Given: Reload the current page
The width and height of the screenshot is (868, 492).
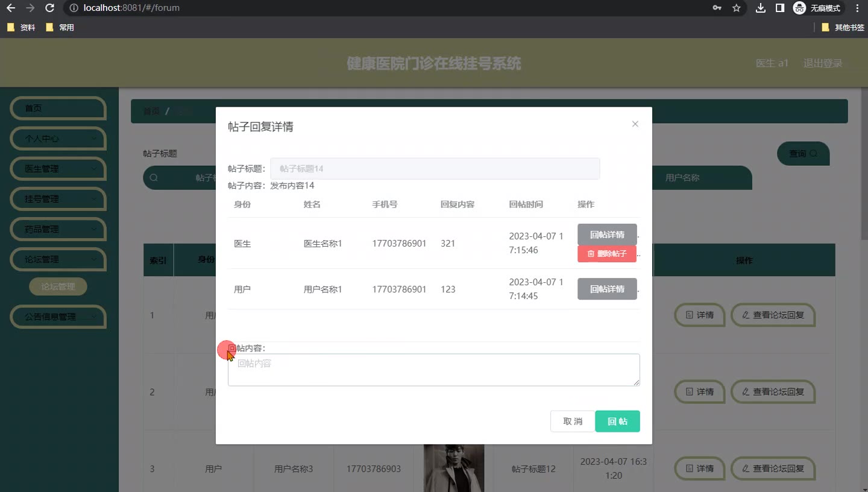Looking at the screenshot, I should 50,8.
